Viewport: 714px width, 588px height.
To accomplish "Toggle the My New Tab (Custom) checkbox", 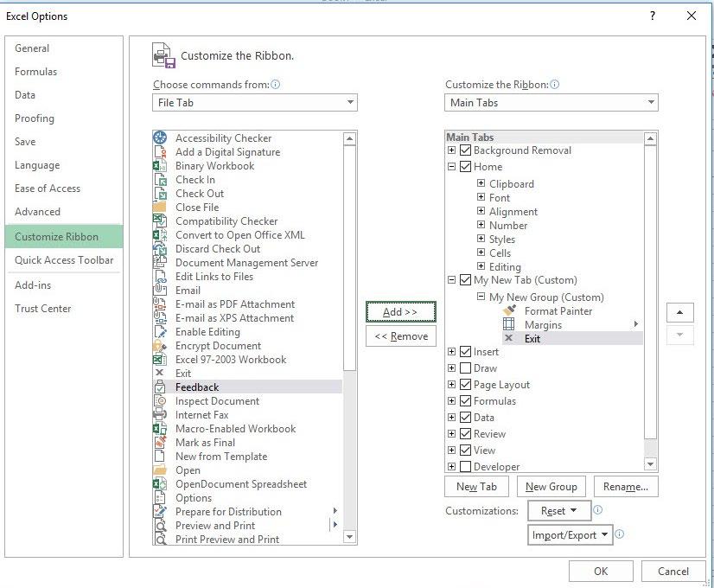I will (465, 279).
